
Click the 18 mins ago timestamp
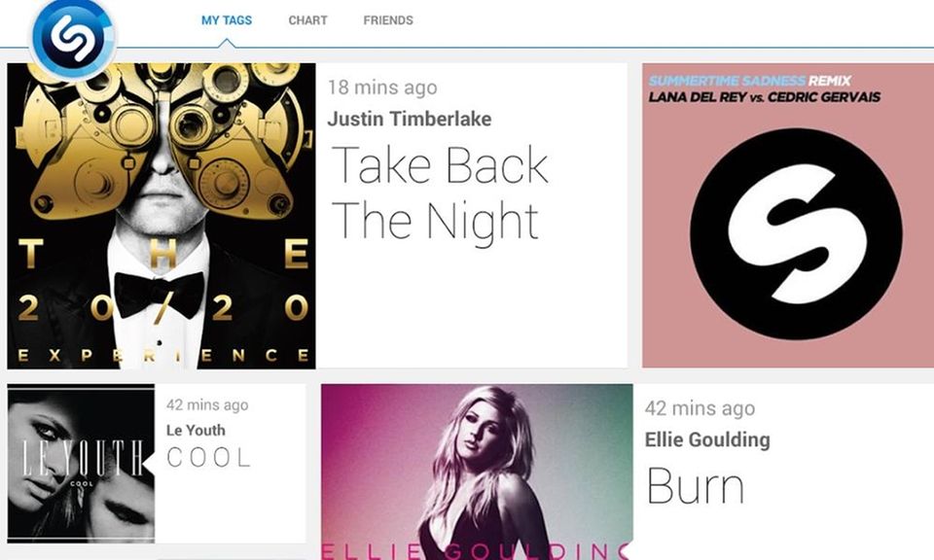[382, 87]
